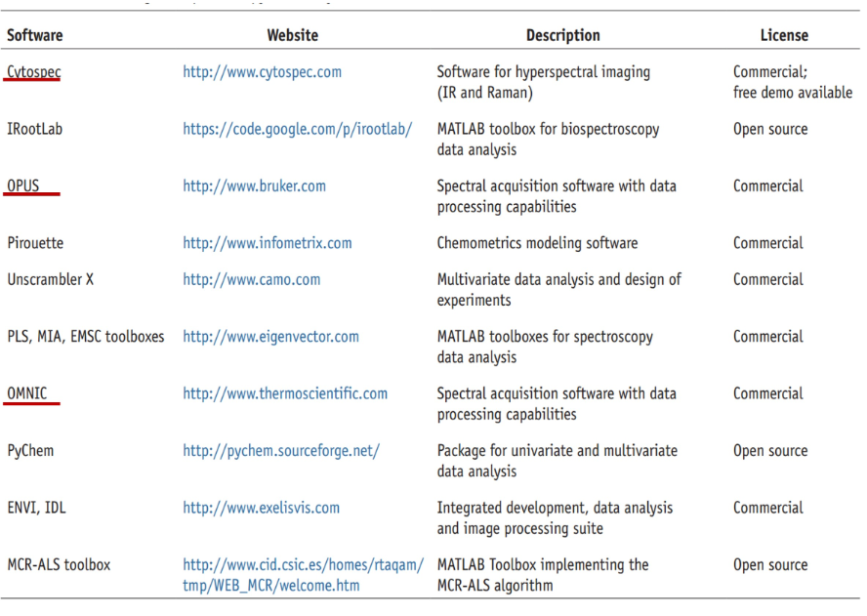Open the pychem.sourceforge.net link
This screenshot has width=867, height=616.
pyautogui.click(x=280, y=451)
